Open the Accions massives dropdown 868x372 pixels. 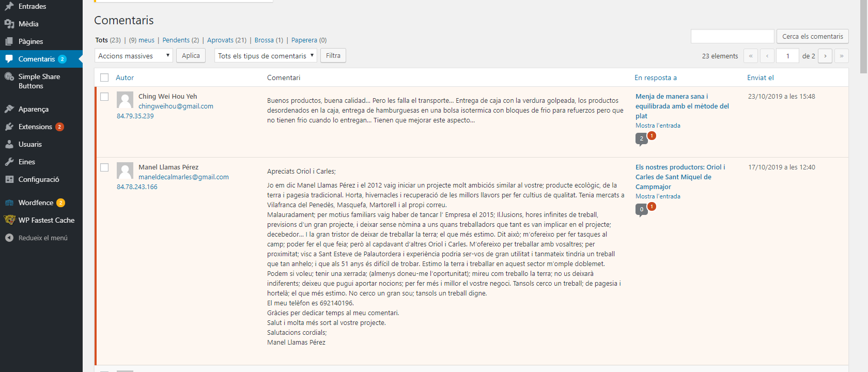pos(134,55)
